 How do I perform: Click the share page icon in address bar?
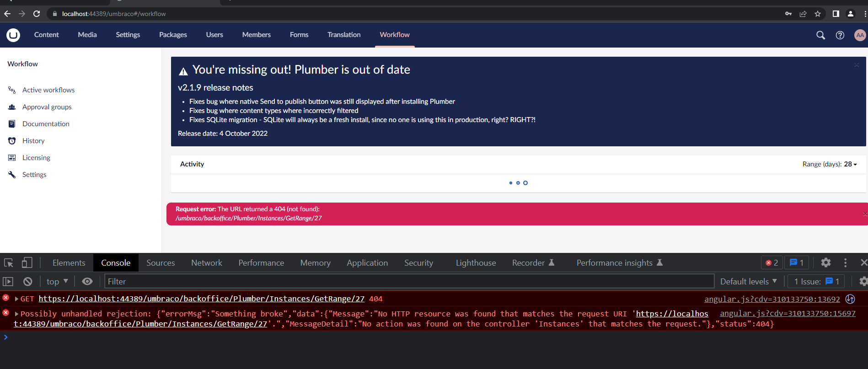803,14
